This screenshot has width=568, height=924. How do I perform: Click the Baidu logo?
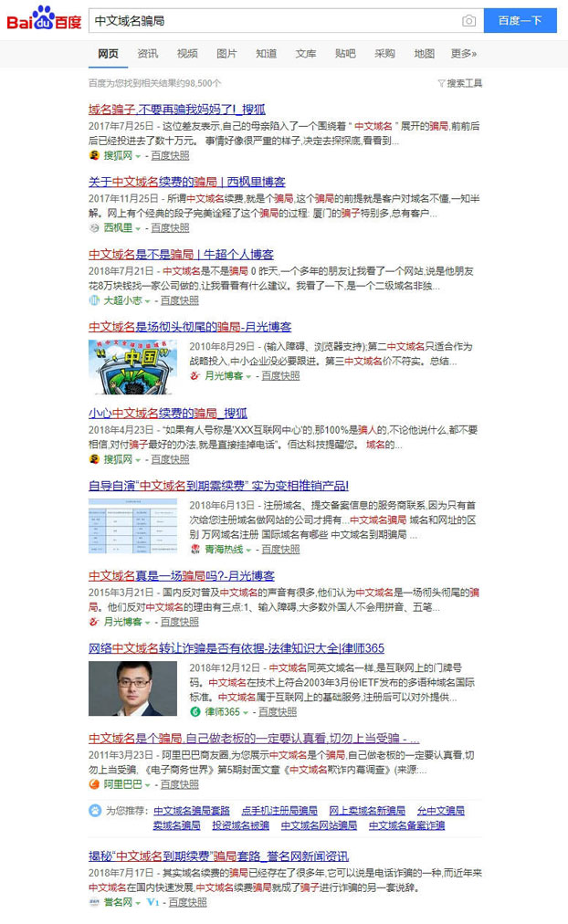click(x=44, y=19)
